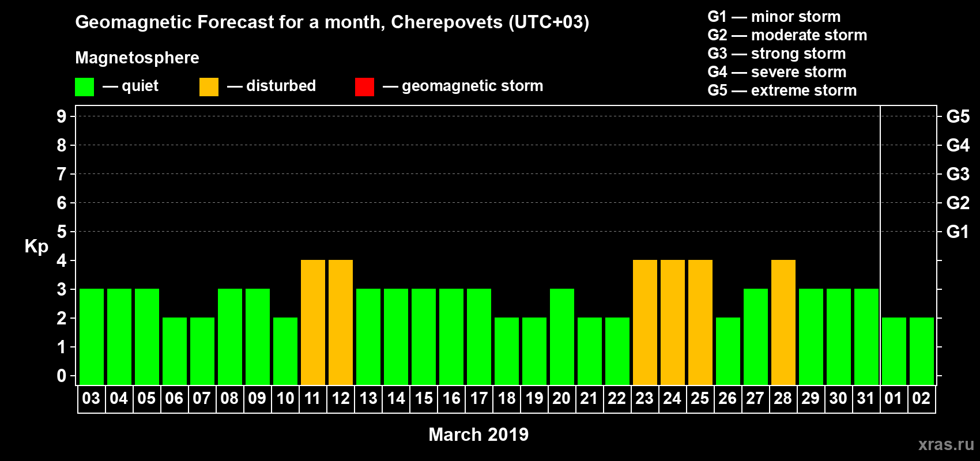Click the G5 — extreme storm legend line
Image resolution: width=980 pixels, height=461 pixels.
click(782, 90)
